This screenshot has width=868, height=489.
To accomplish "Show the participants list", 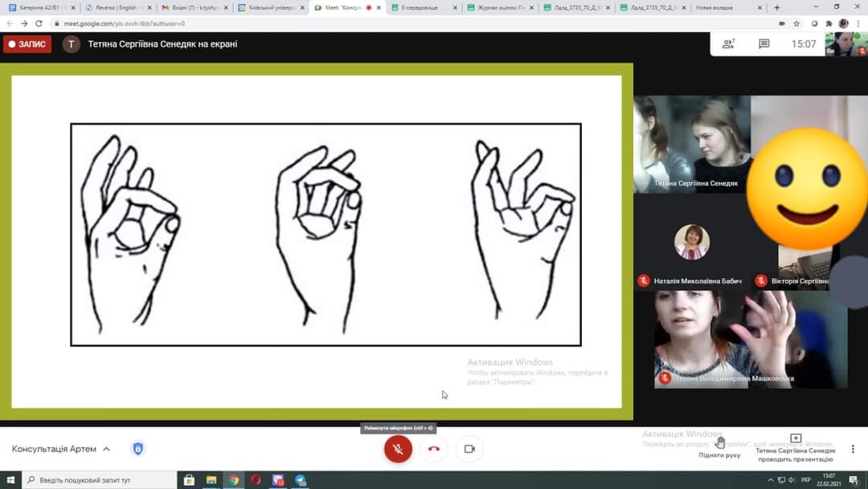I will 728,43.
